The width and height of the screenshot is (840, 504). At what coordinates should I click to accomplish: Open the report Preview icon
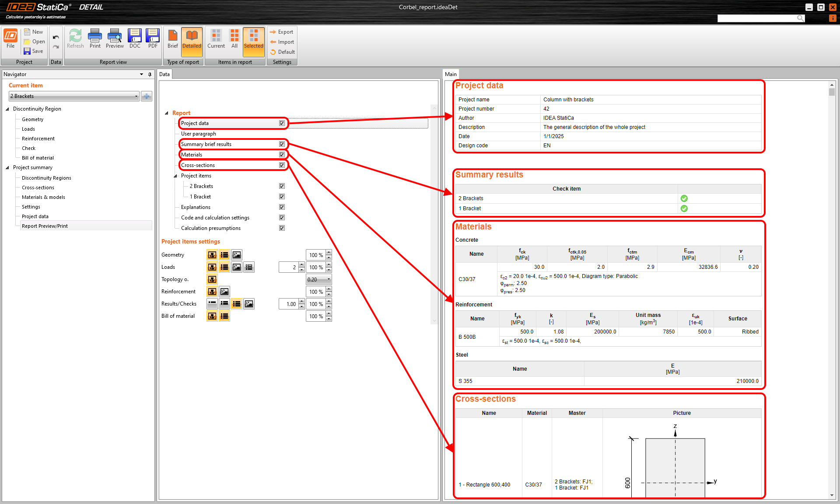[115, 38]
